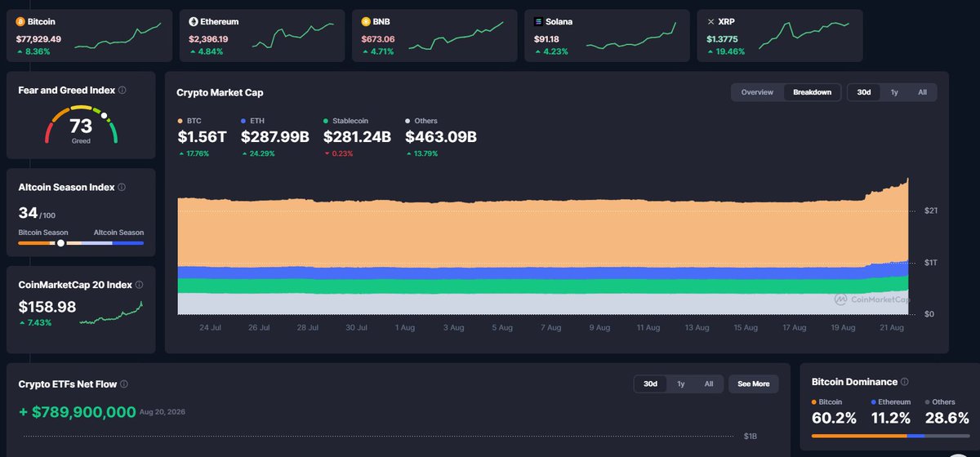Open info icon beside Altcoin Season Index

tap(122, 187)
